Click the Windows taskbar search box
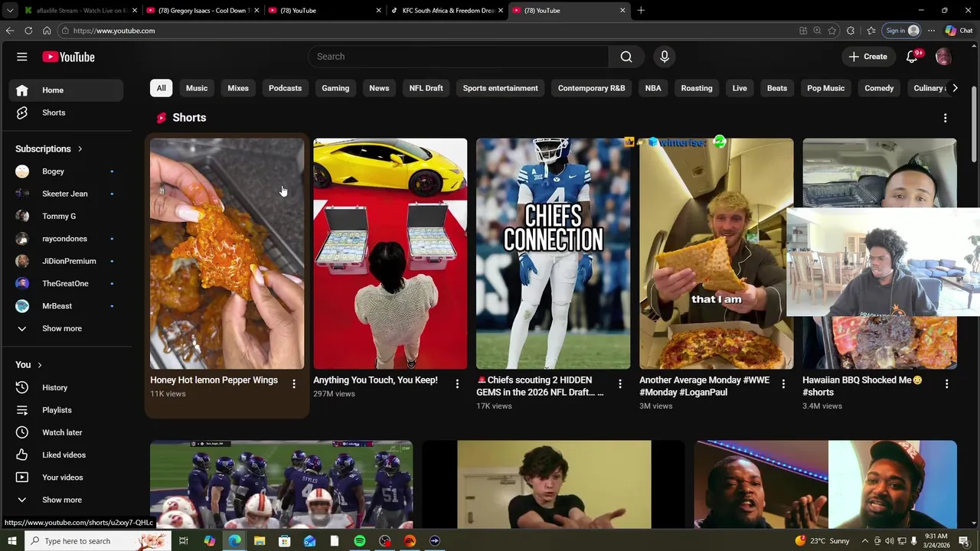 pyautogui.click(x=98, y=541)
